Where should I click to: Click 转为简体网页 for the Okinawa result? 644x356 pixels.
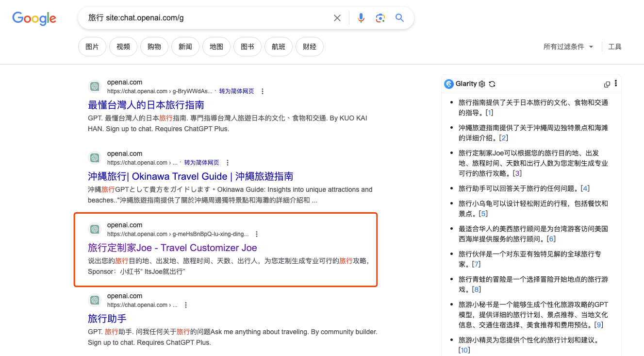202,163
